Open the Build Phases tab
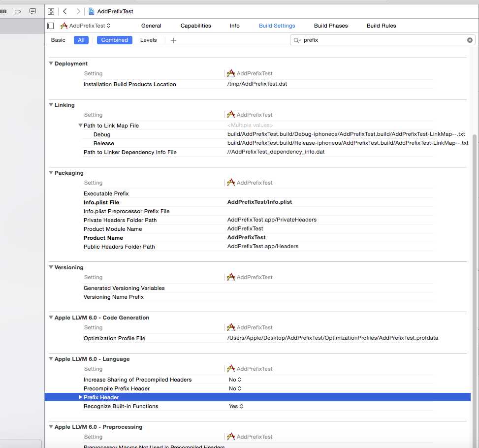 coord(331,26)
